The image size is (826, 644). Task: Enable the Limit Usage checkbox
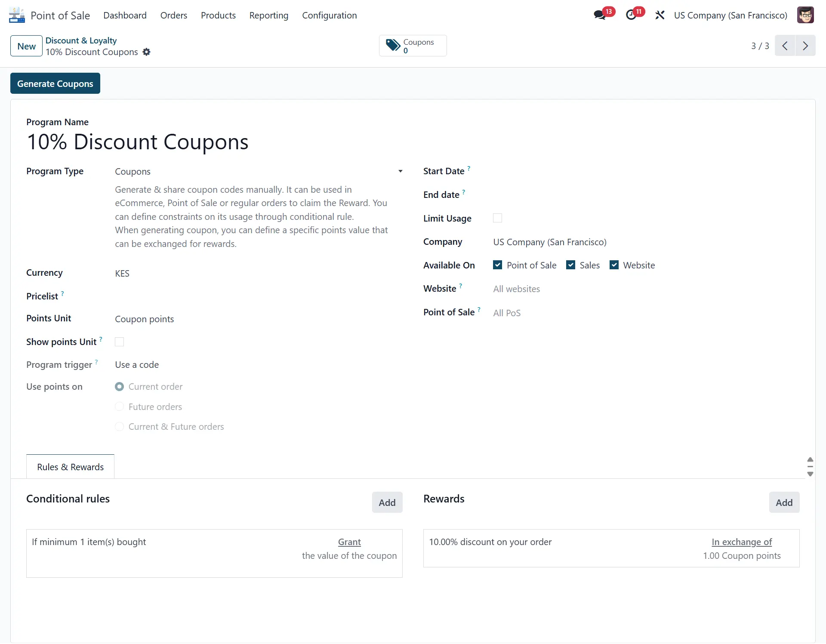tap(497, 218)
